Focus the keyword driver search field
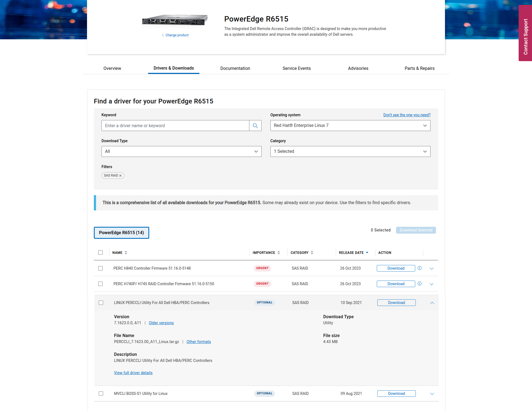532x411 pixels. (175, 126)
